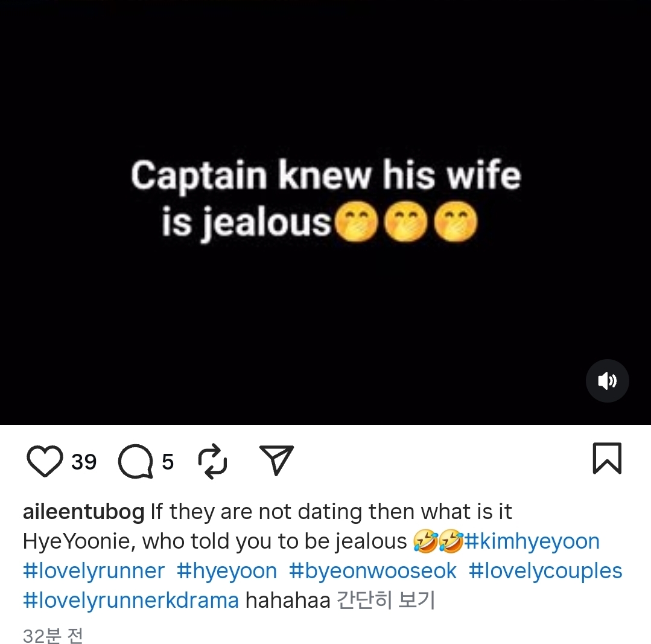The width and height of the screenshot is (651, 644).
Task: Collapse the caption with 간단히 보기
Action: point(386,600)
